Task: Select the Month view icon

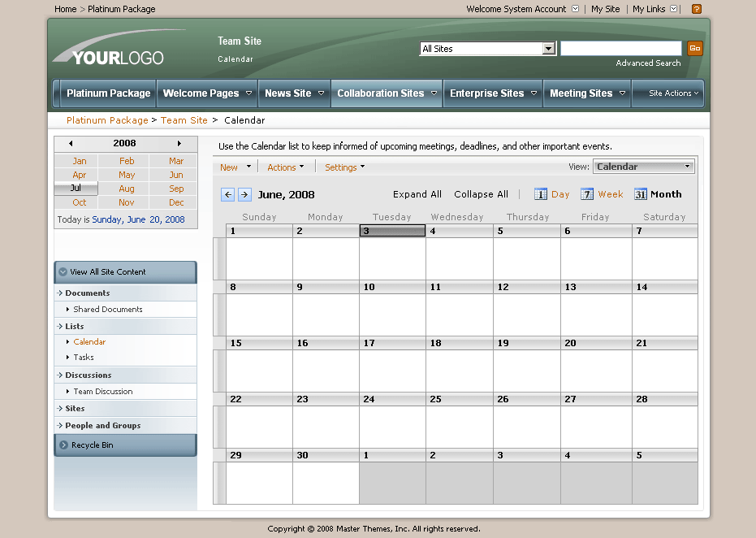Action: click(641, 194)
